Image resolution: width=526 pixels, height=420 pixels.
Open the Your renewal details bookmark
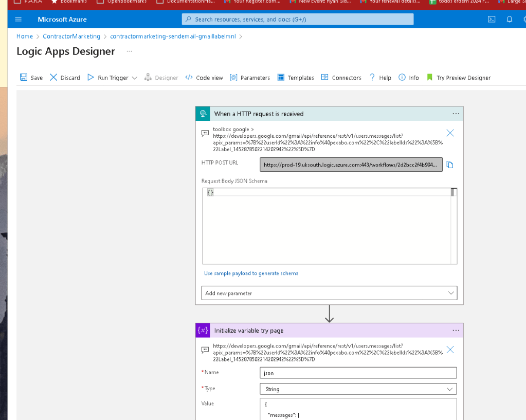click(390, 2)
